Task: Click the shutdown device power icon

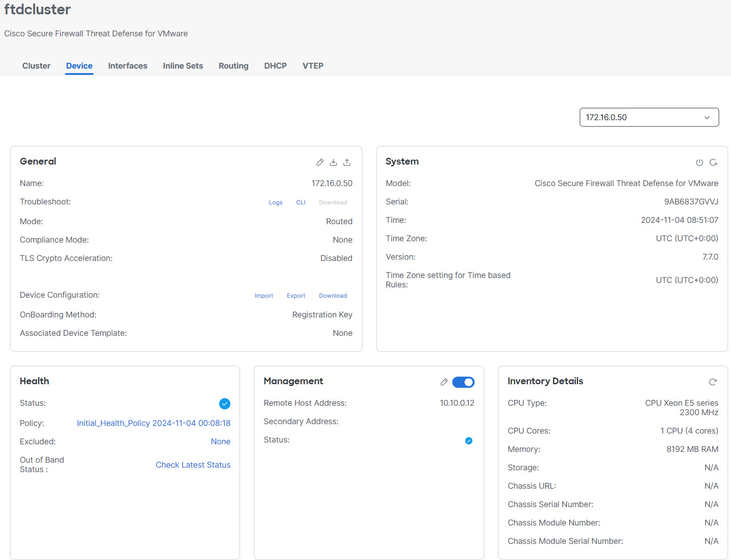Action: (x=699, y=162)
